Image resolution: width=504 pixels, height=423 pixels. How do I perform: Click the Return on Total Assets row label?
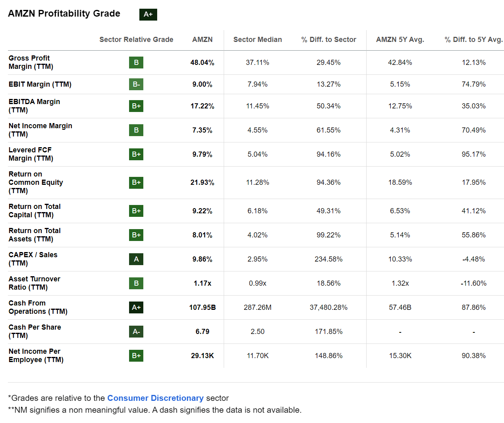(34, 235)
